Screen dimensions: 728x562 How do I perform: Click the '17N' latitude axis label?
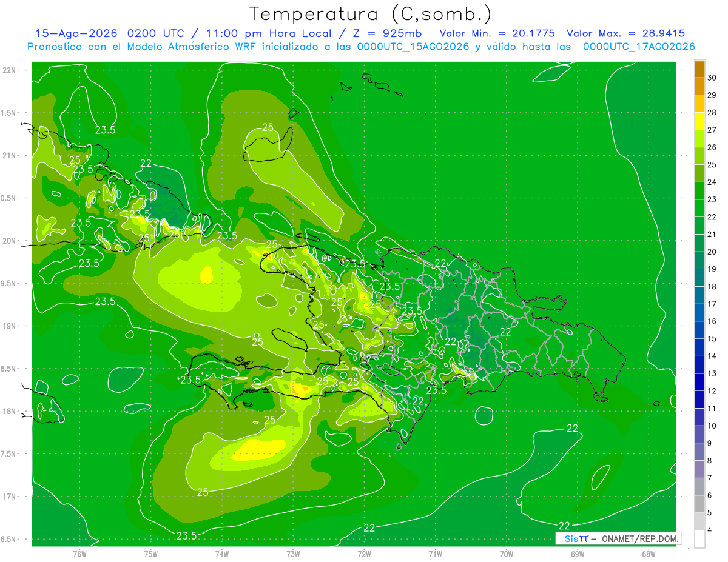10,497
